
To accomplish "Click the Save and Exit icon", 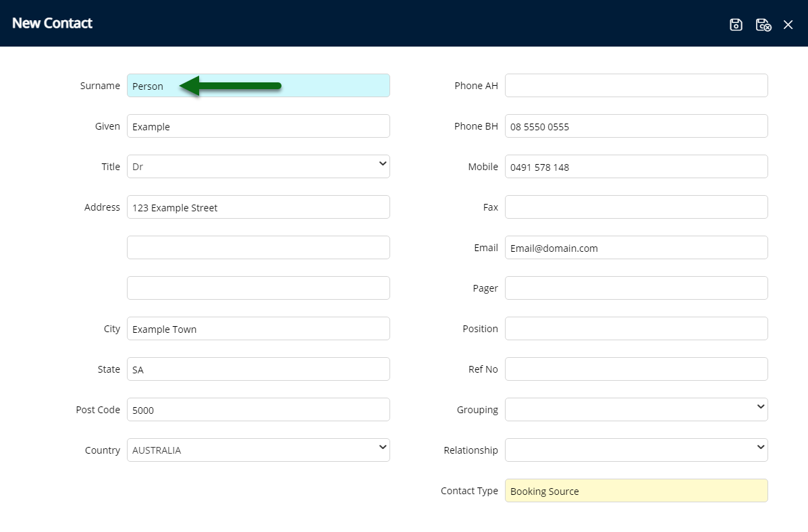I will [x=763, y=24].
